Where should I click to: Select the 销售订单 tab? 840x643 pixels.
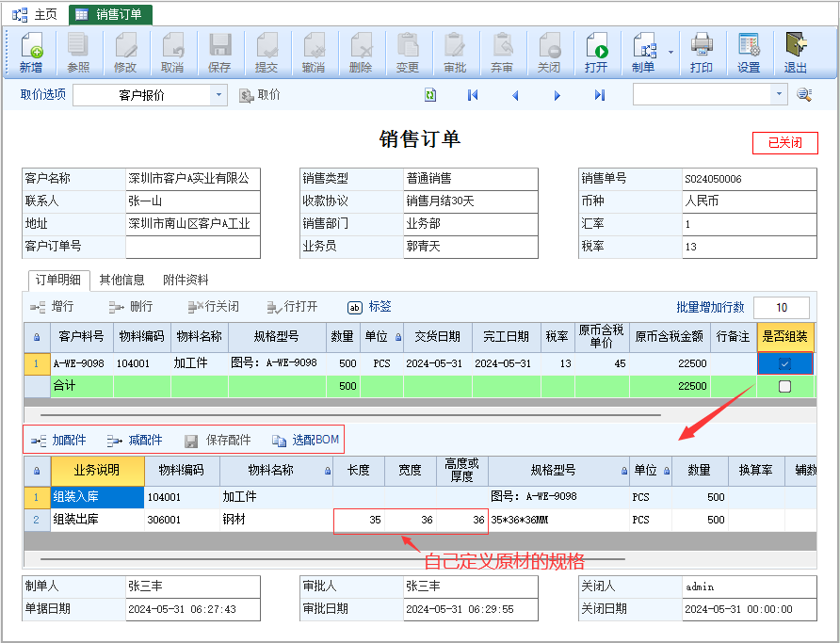(x=111, y=14)
